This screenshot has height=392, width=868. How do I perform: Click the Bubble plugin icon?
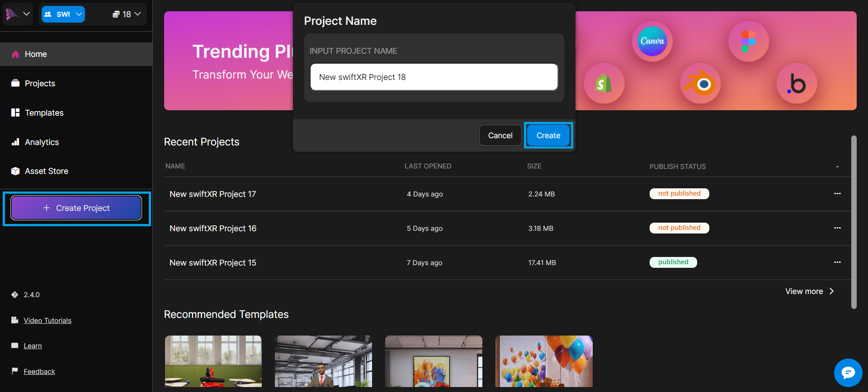[x=796, y=84]
